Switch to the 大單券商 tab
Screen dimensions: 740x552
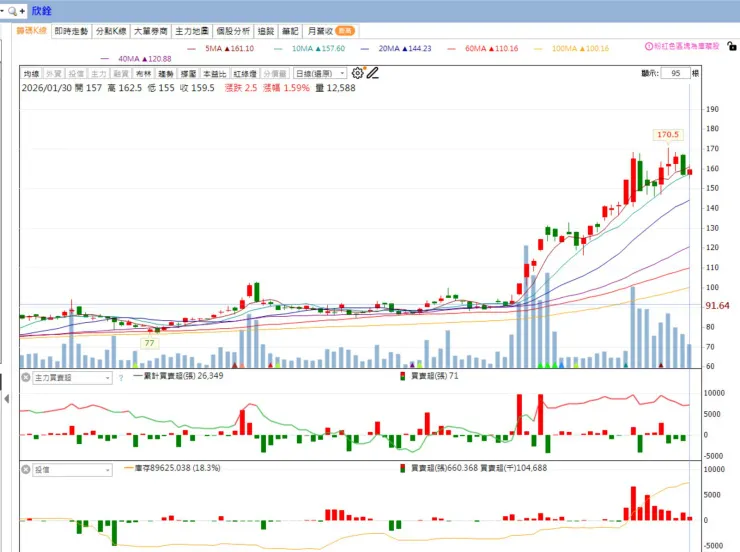point(151,31)
